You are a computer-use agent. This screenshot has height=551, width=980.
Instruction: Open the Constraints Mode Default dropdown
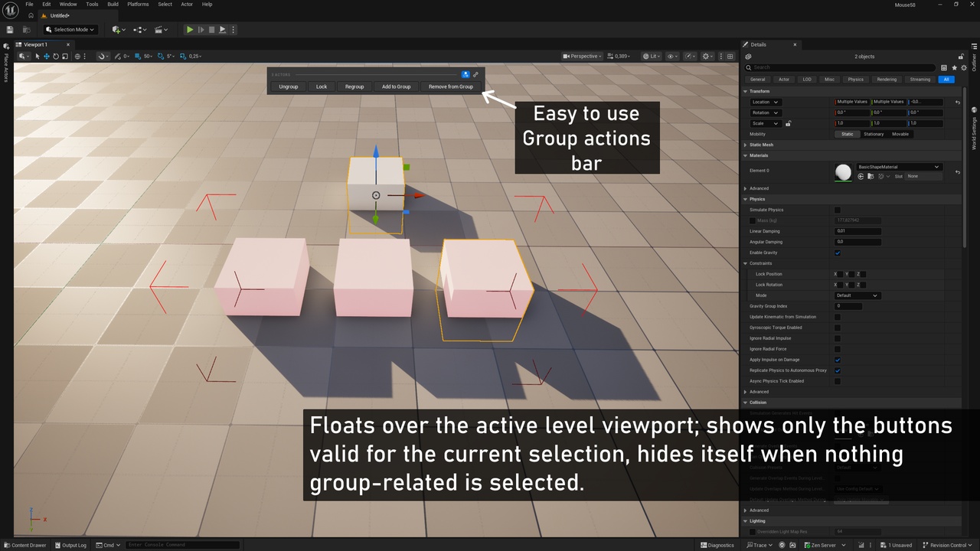(x=857, y=295)
